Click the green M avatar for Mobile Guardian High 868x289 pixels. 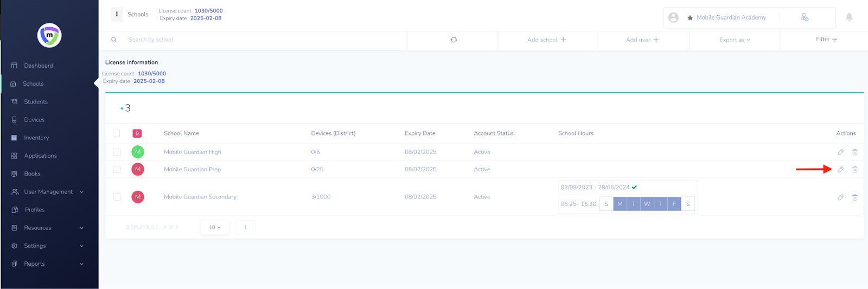pos(138,152)
